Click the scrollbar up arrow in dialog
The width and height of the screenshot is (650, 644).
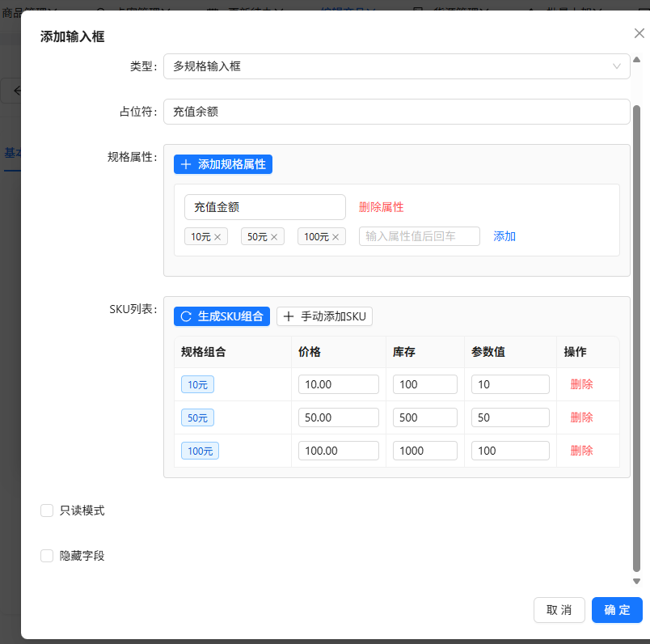(636, 60)
